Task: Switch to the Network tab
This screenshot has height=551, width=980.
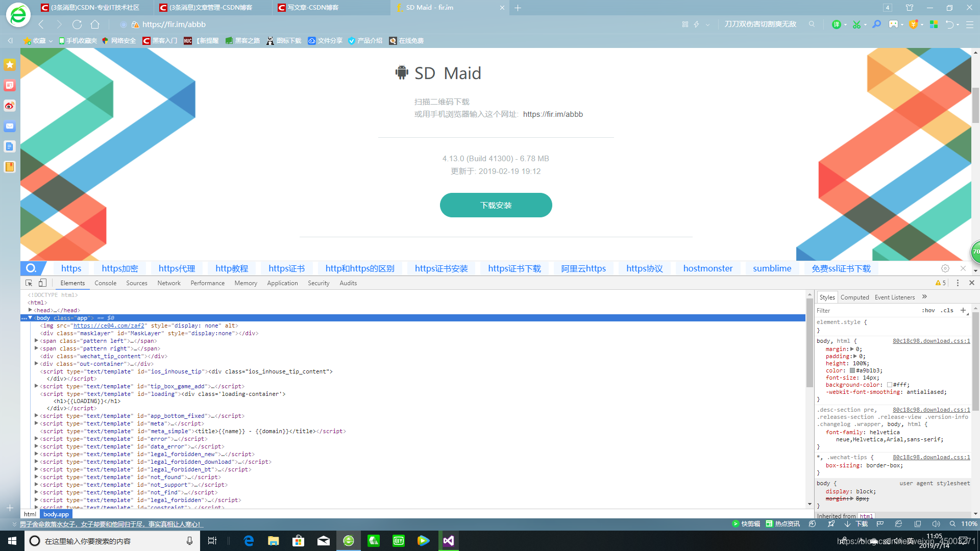Action: point(169,283)
